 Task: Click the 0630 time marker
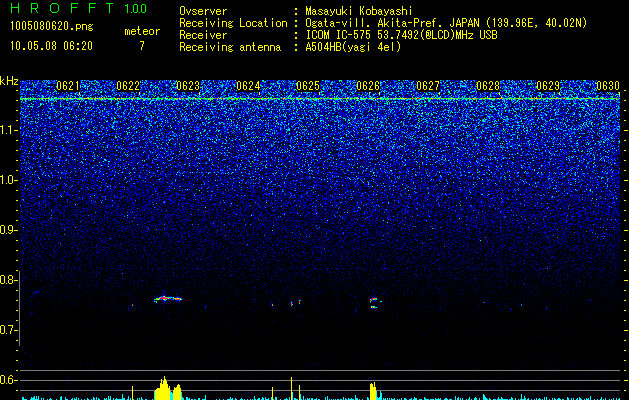[x=608, y=86]
